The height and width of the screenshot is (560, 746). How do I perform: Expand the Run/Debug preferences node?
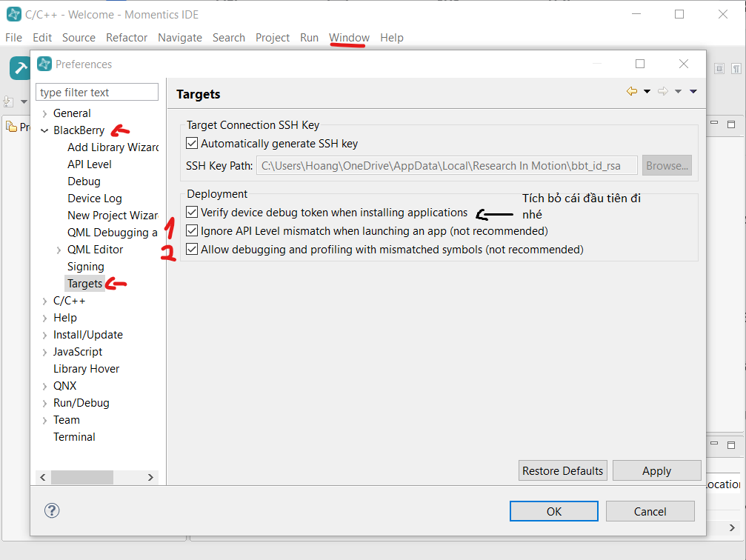click(x=44, y=404)
